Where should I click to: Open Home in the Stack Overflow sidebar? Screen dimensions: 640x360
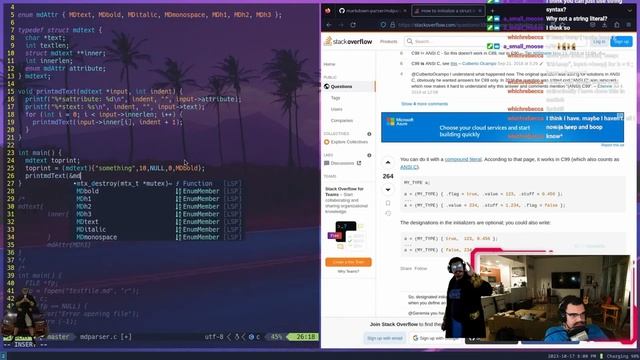click(x=329, y=64)
